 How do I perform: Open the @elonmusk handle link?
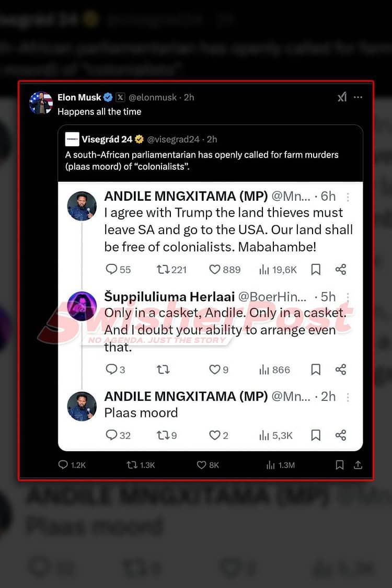tap(155, 97)
